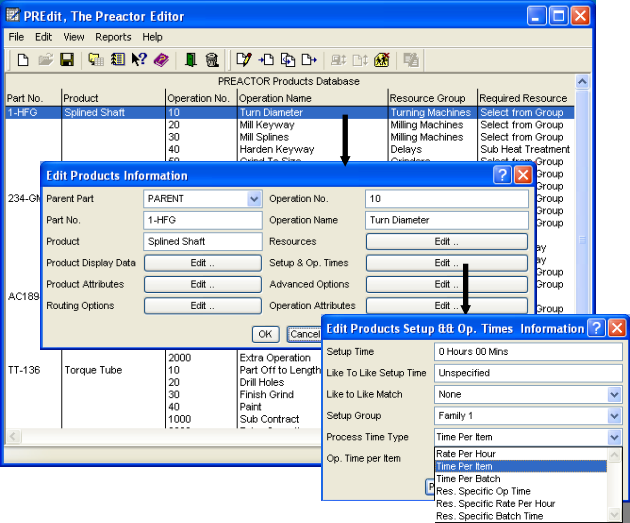Click the dropdown list scroll-down arrow
This screenshot has height=523, width=630.
point(614,514)
